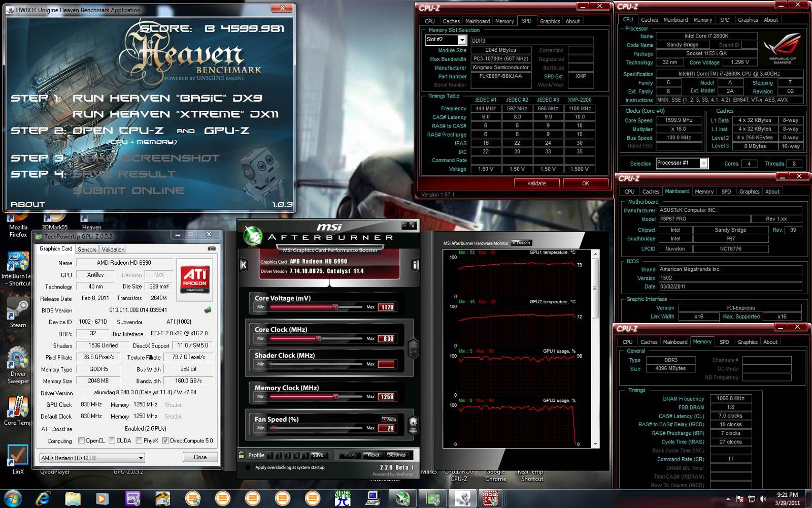Open the Validation tab in GPU-Z

[113, 249]
